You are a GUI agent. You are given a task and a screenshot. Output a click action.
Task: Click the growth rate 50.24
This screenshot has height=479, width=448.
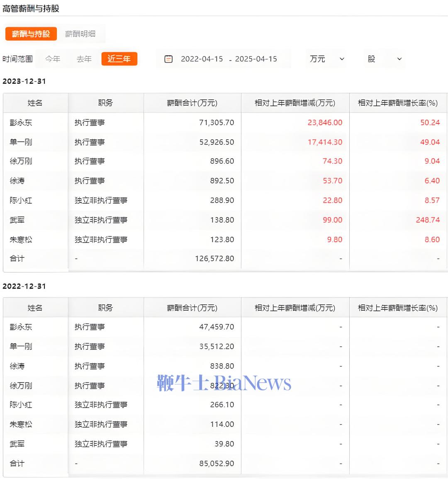tap(430, 122)
